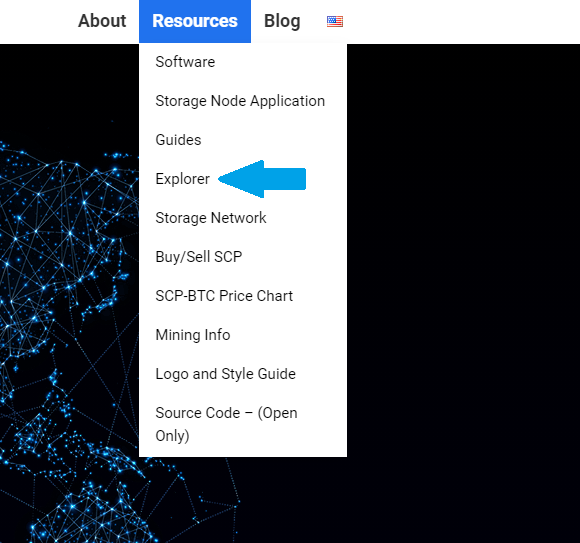Select Software from the Resources menu
This screenshot has width=580, height=543.
[x=185, y=62]
